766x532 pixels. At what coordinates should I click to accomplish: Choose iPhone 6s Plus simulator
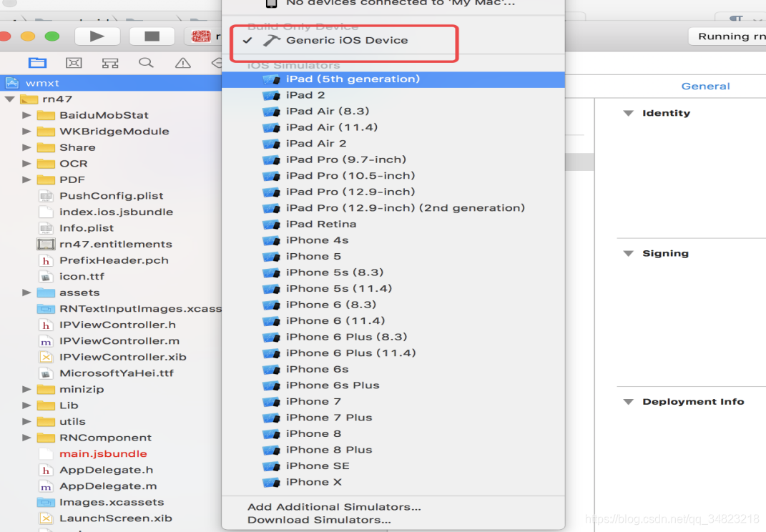(x=393, y=385)
